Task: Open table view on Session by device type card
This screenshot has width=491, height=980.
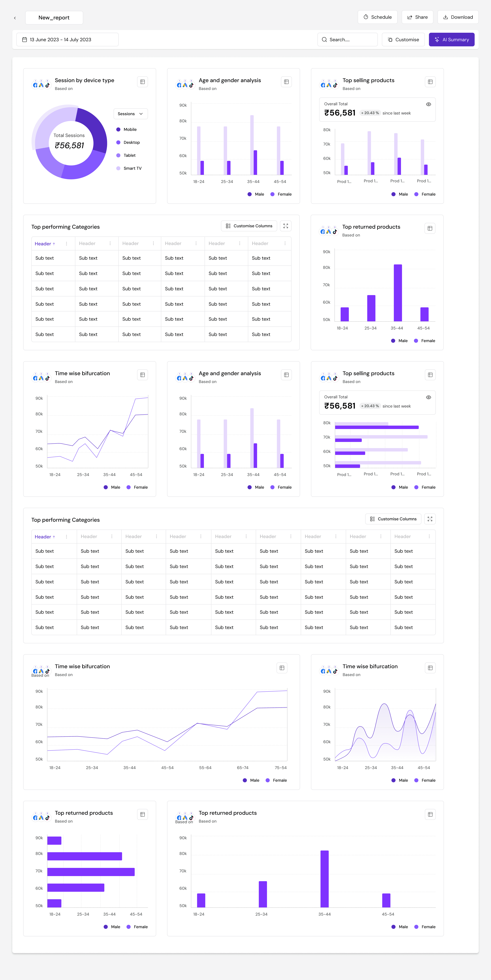Action: click(142, 82)
